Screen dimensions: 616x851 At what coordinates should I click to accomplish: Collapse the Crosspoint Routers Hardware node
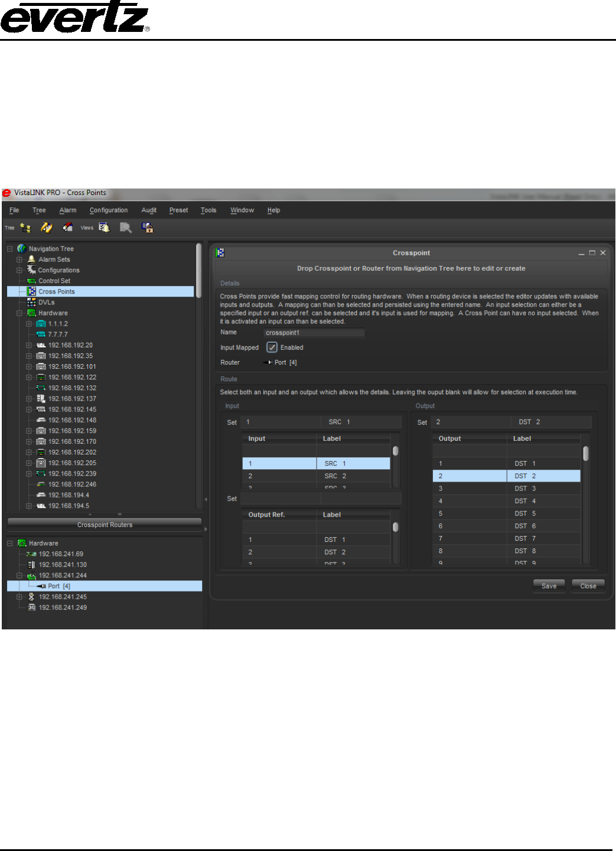[x=10, y=543]
